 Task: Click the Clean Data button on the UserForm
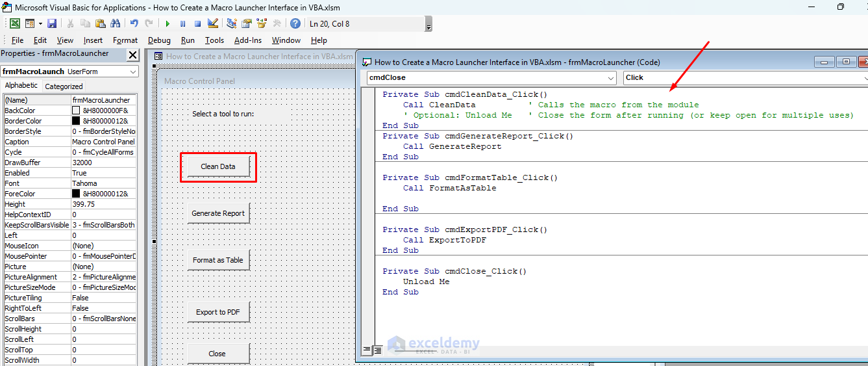coord(218,166)
